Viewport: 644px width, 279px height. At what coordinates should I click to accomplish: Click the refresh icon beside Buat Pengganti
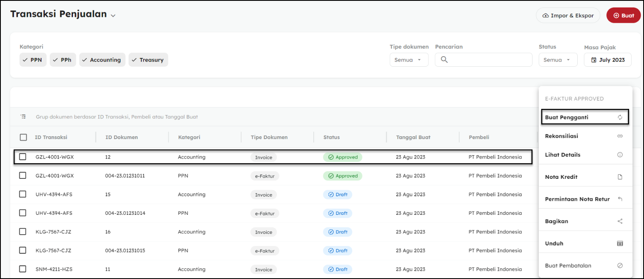pyautogui.click(x=620, y=117)
